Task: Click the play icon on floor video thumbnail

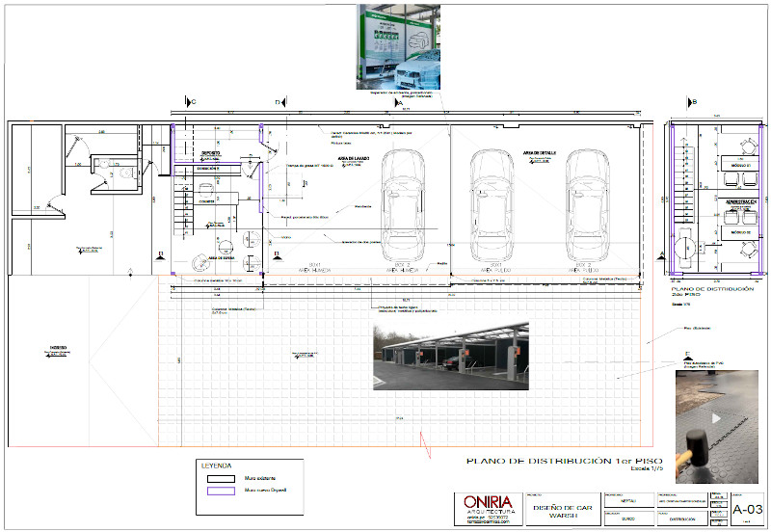Action: point(715,419)
